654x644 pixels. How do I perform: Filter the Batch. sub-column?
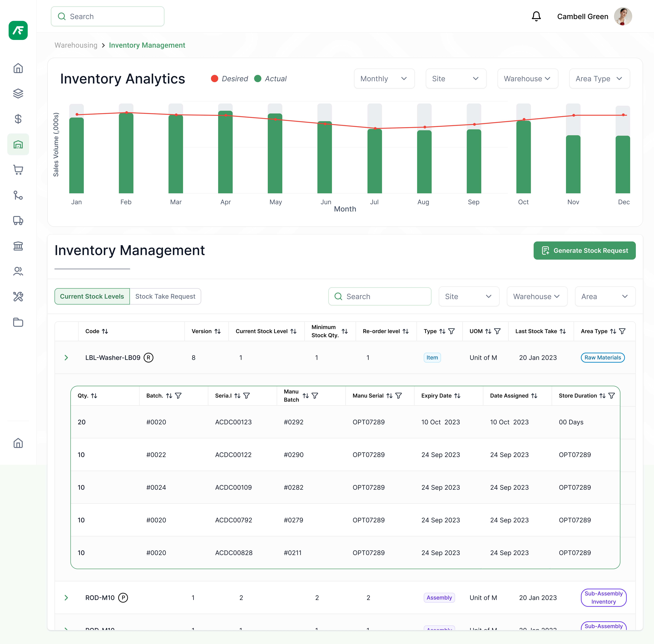[178, 396]
